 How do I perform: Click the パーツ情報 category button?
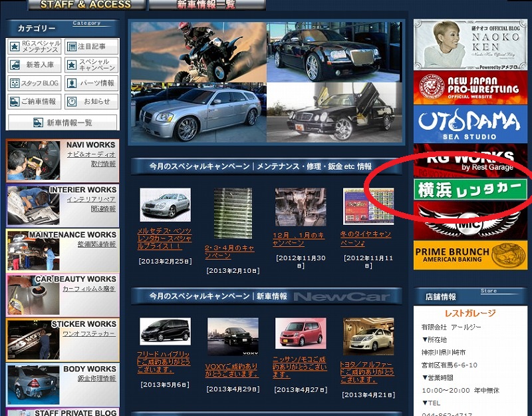click(91, 84)
